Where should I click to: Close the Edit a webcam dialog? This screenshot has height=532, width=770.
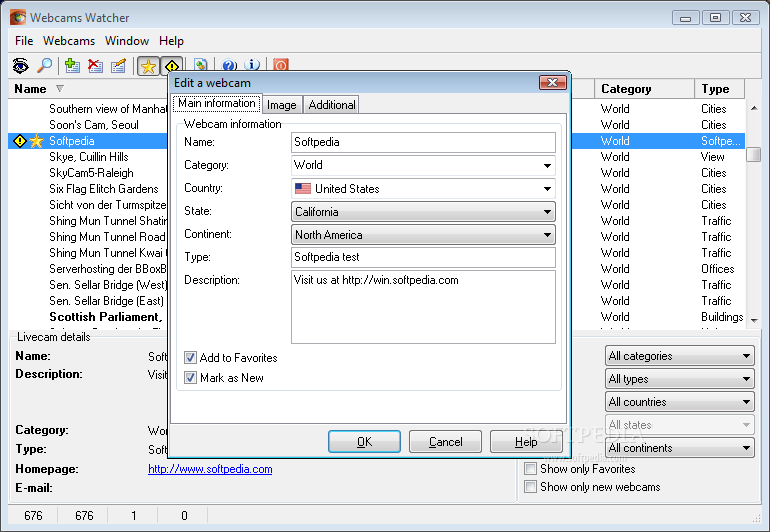click(x=552, y=83)
